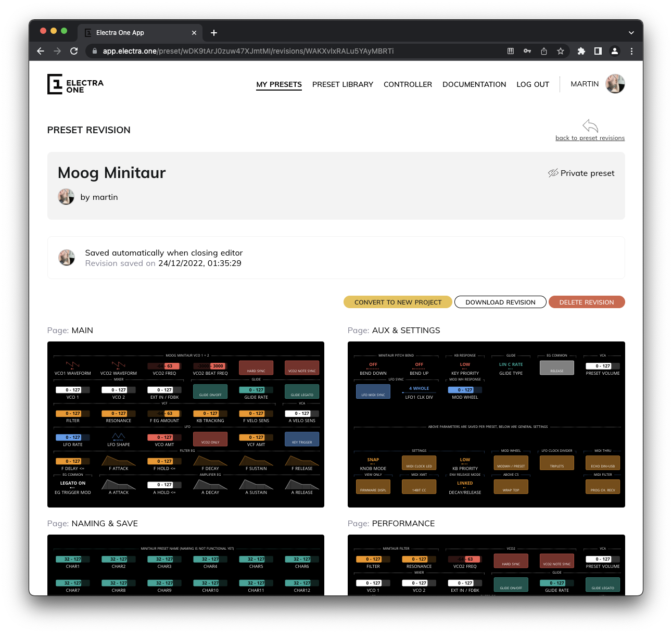This screenshot has width=672, height=634.
Task: Open the Controller menu item
Action: 408,84
